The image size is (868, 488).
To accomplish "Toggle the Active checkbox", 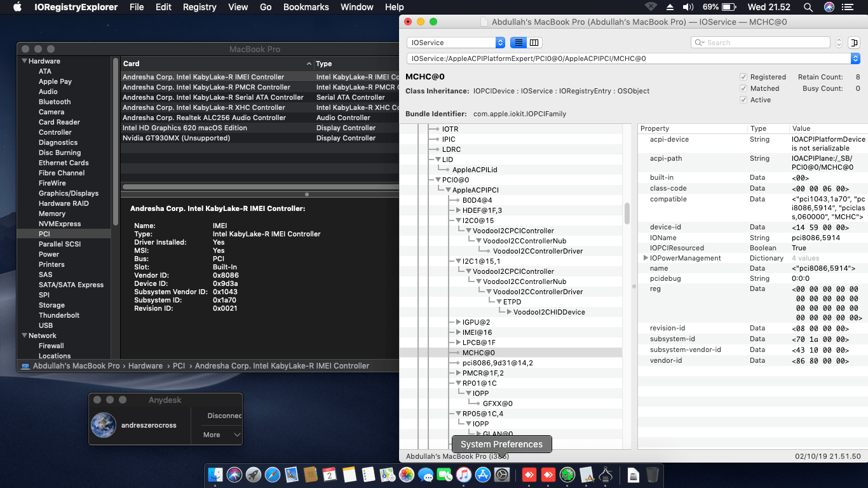I will pyautogui.click(x=743, y=100).
